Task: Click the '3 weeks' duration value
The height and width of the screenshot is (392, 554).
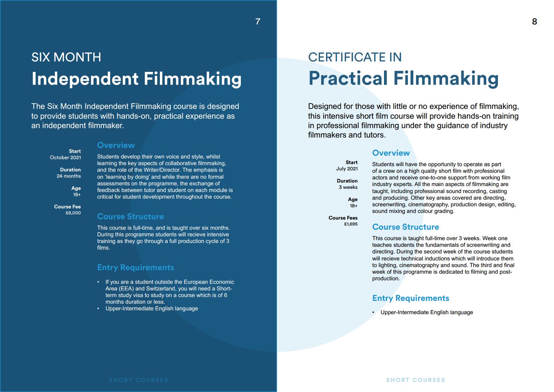Action: coord(348,187)
